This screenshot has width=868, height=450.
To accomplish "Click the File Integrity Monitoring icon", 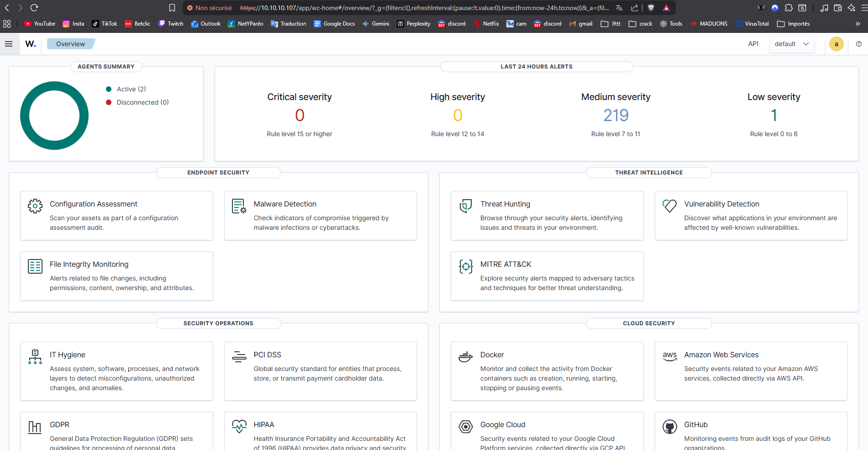I will (35, 266).
